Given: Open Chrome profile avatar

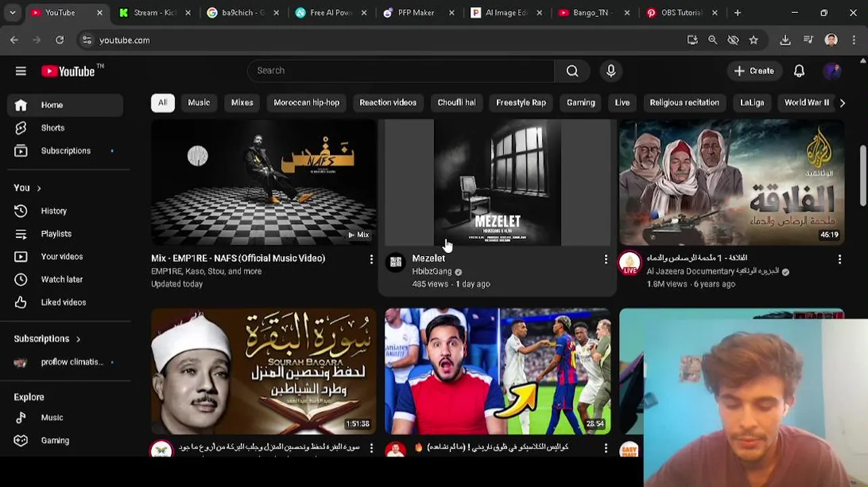Looking at the screenshot, I should [831, 40].
